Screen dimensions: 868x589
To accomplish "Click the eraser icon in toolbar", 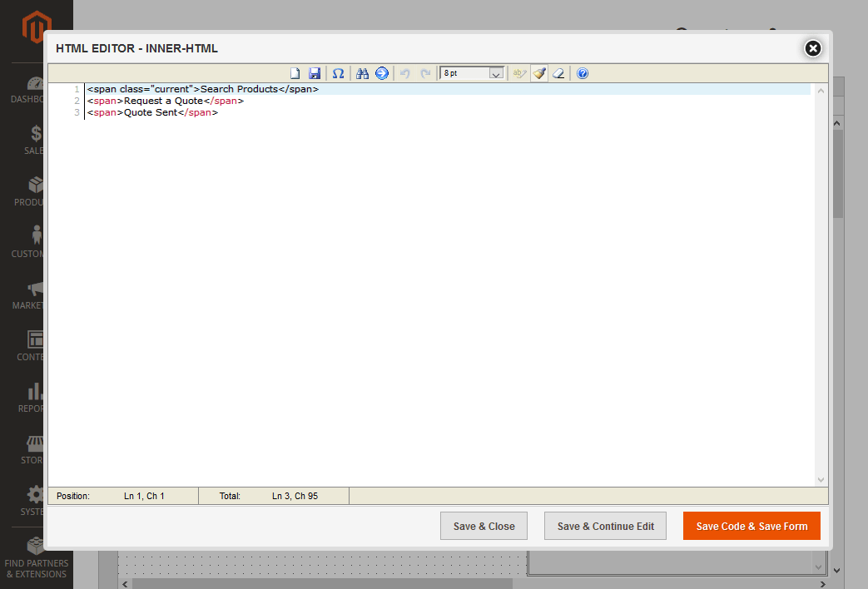I will (x=558, y=73).
